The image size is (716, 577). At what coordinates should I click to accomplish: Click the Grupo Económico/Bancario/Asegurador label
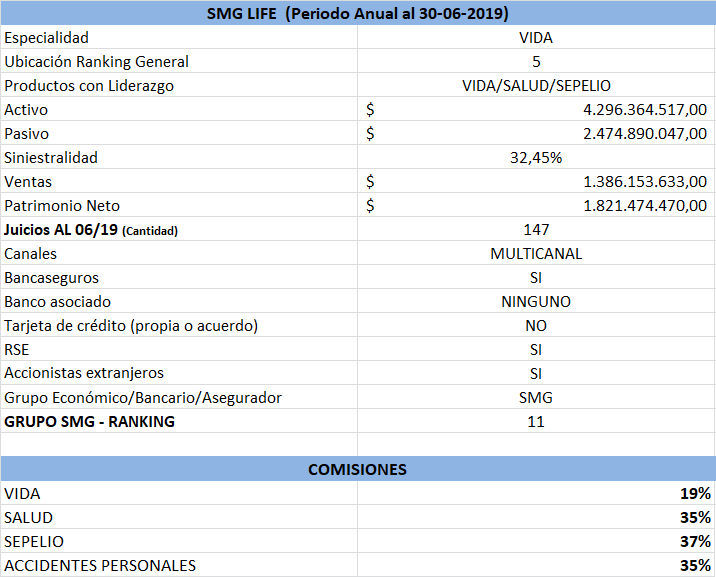[x=179, y=397]
